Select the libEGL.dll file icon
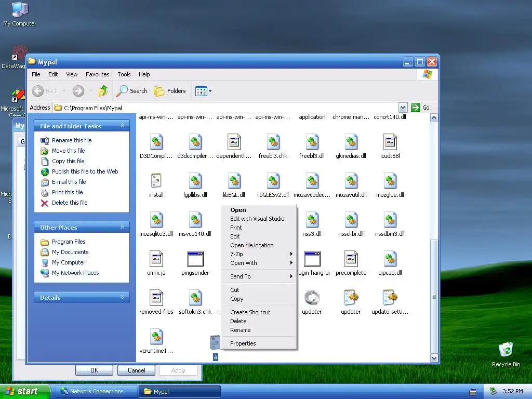The image size is (532, 399). (x=234, y=181)
